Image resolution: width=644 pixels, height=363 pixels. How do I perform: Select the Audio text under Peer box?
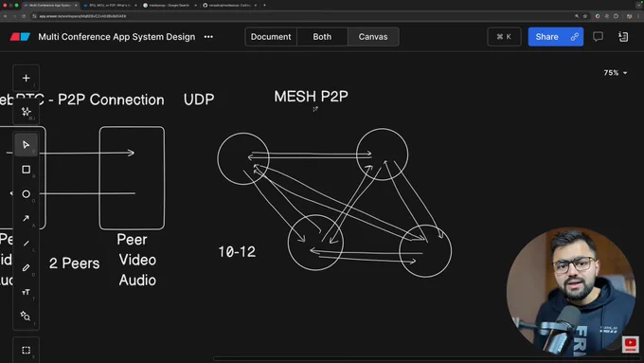pyautogui.click(x=137, y=281)
